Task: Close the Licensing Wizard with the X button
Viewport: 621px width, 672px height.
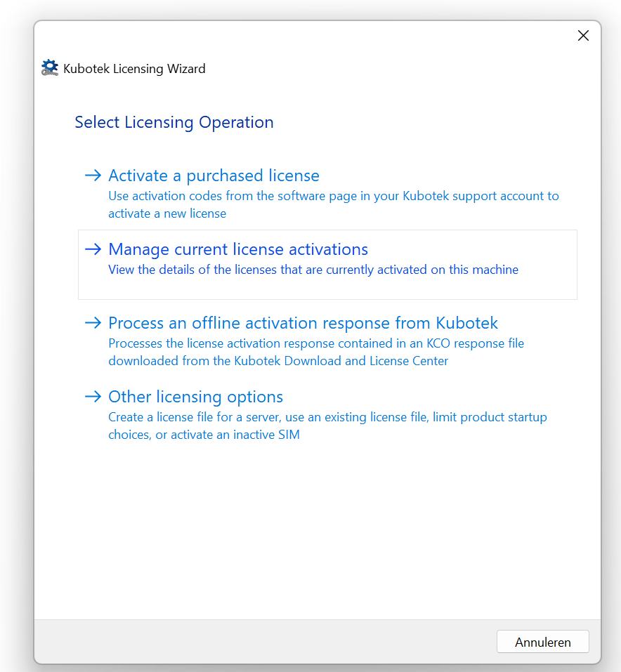Action: (x=583, y=36)
